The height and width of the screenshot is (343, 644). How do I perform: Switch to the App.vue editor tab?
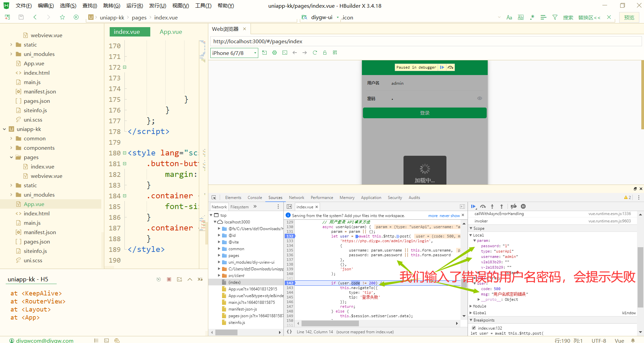tap(171, 32)
